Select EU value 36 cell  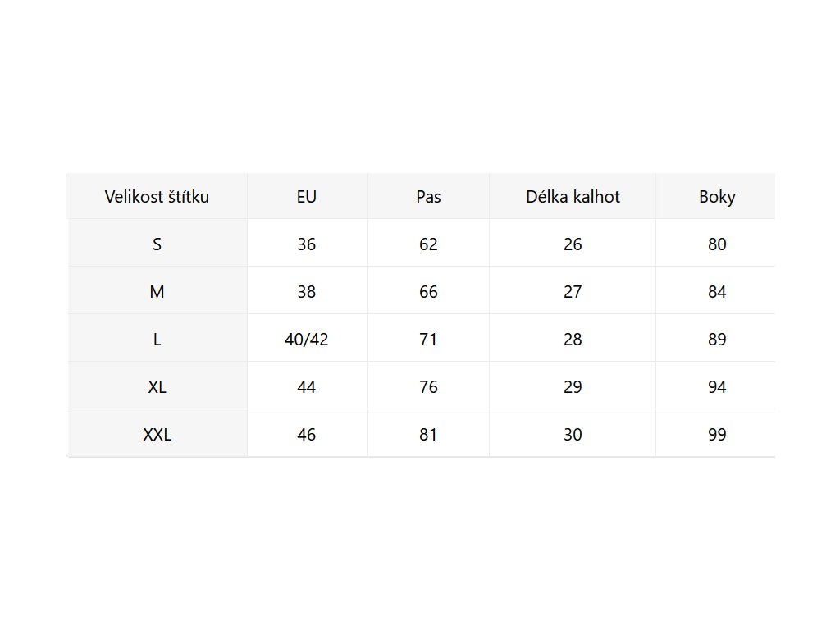(x=307, y=244)
